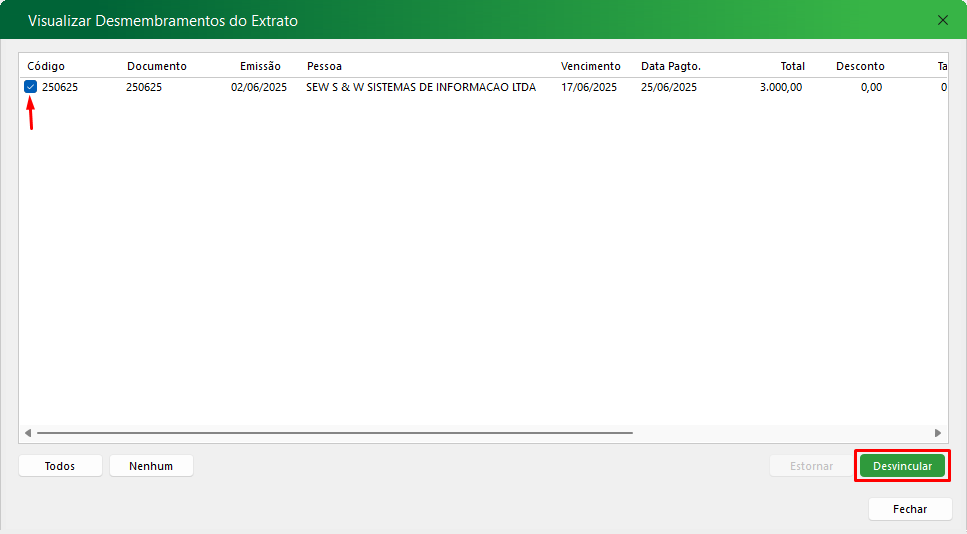Close the window using the X icon
967x534 pixels.
coord(943,20)
